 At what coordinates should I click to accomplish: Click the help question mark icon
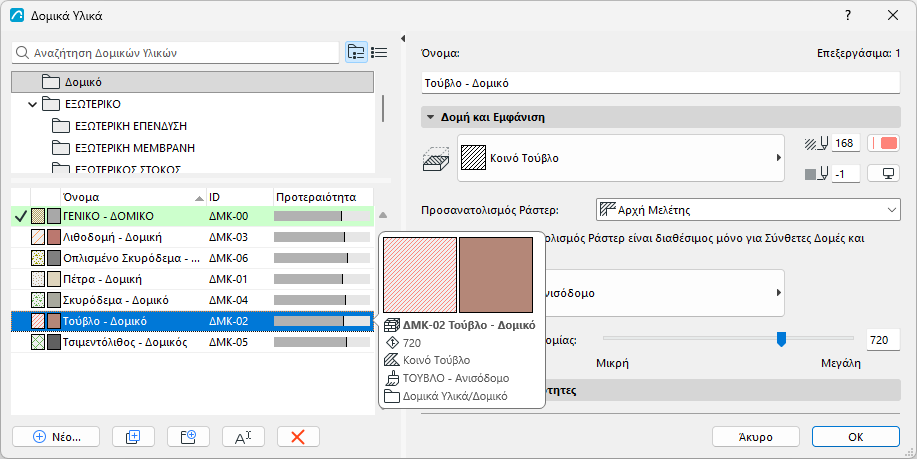(x=848, y=16)
